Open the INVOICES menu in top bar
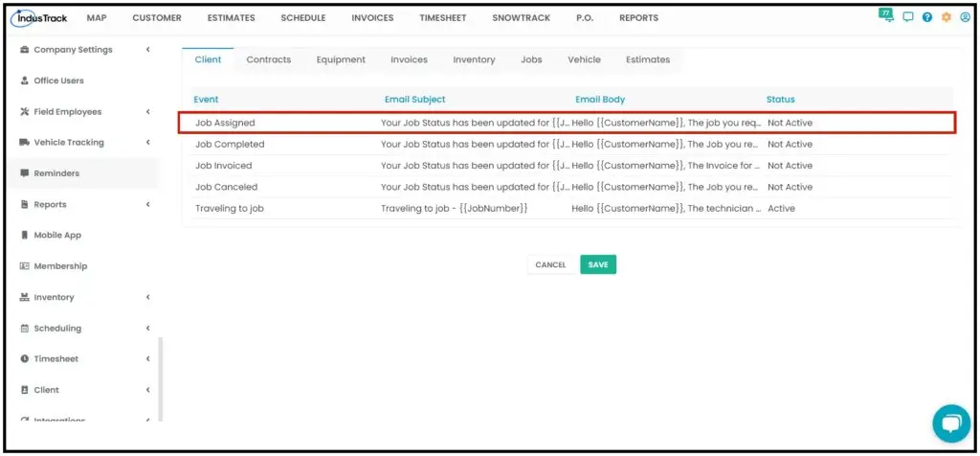980x456 pixels. click(x=372, y=18)
